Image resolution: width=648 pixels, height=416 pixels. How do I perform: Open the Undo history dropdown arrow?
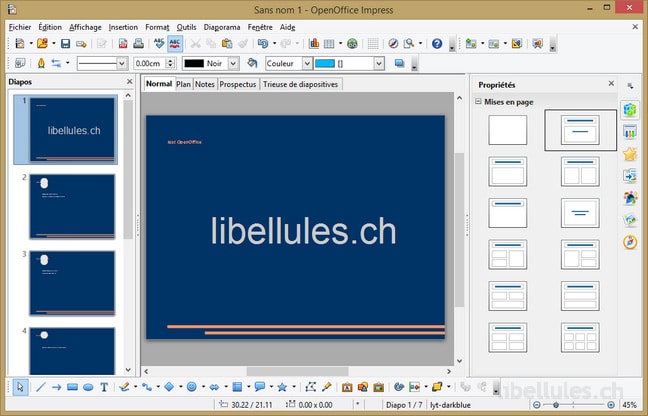(x=274, y=43)
